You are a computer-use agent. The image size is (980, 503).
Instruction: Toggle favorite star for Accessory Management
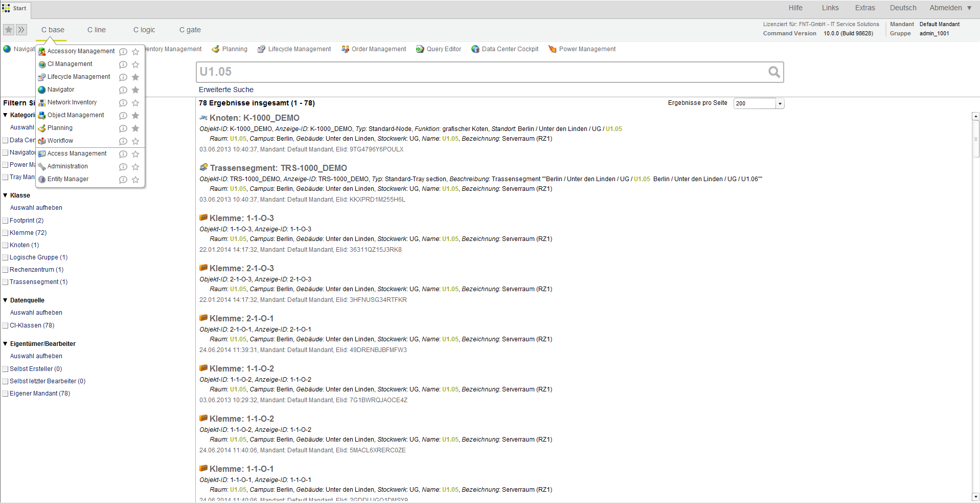(135, 52)
